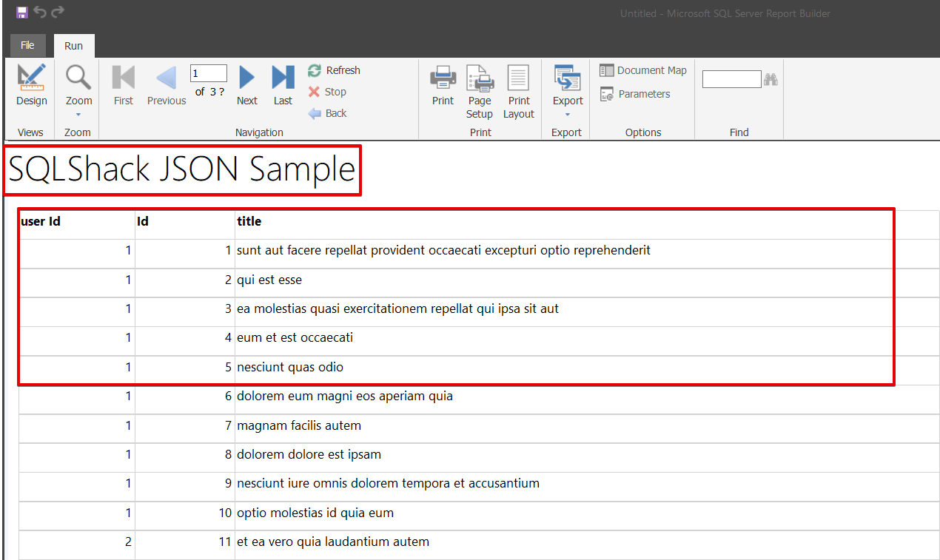
Task: Select the Run tab
Action: (73, 46)
